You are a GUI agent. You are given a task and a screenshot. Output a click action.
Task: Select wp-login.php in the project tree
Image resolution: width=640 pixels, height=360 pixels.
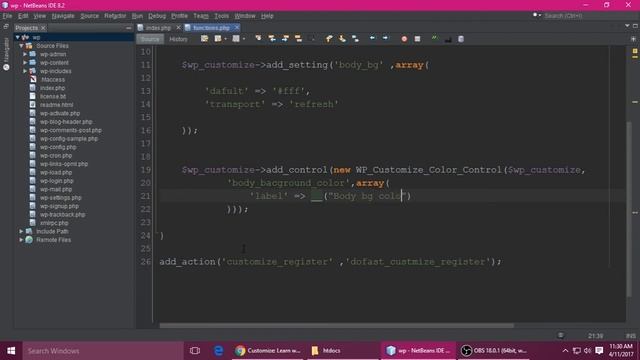(56, 181)
